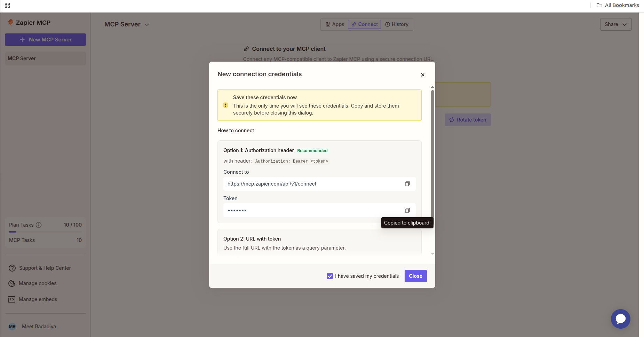Open Manage cookies
Image resolution: width=644 pixels, height=337 pixels.
coord(38,283)
